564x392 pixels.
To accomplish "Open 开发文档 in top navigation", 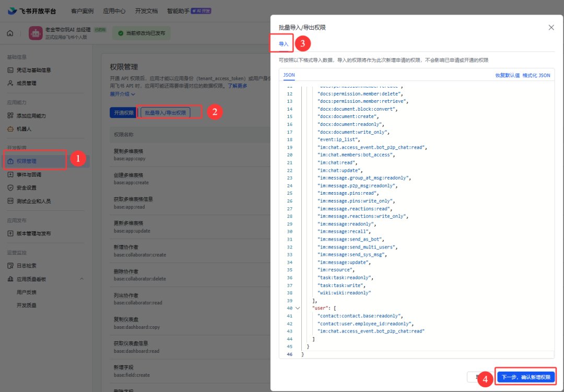I will click(147, 11).
